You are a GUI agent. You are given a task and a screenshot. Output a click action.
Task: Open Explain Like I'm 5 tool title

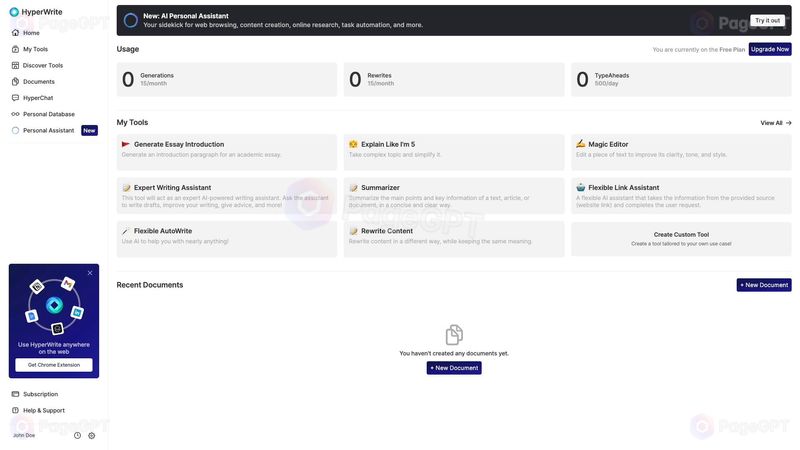pos(388,144)
